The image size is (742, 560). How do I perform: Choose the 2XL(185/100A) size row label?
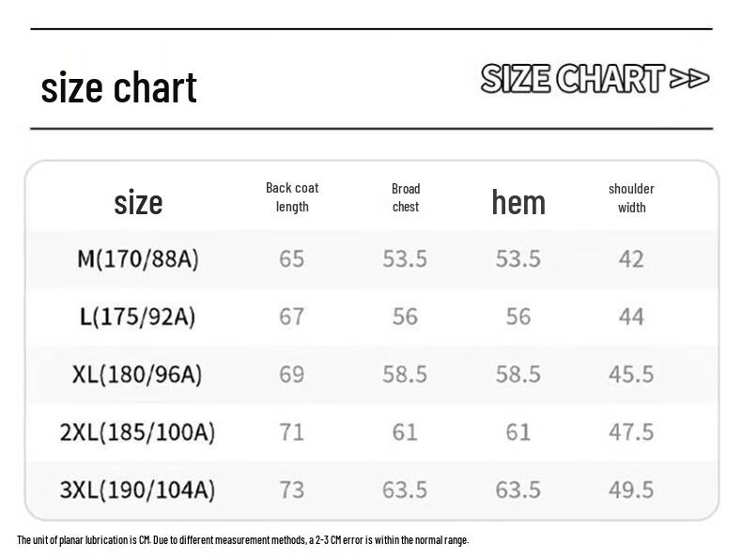pyautogui.click(x=137, y=432)
